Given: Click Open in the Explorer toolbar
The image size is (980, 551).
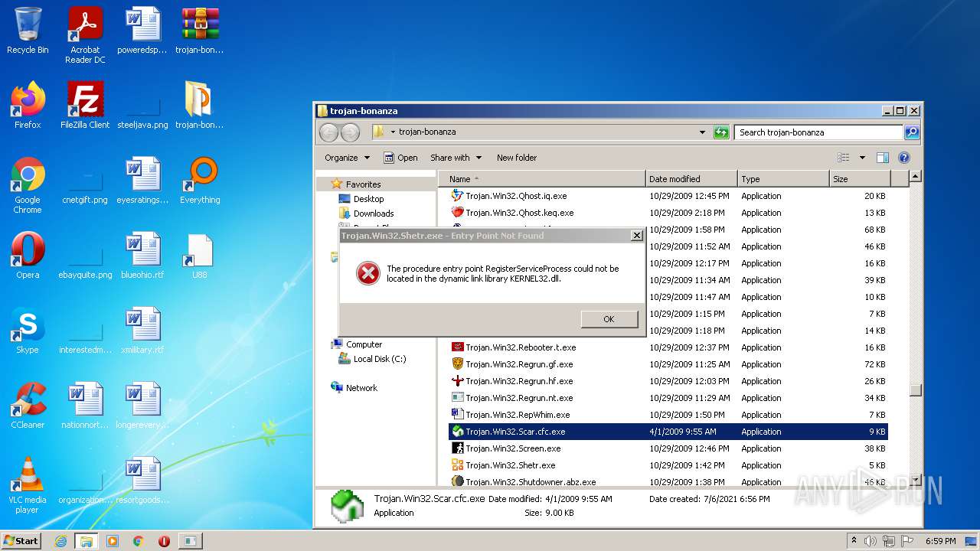Looking at the screenshot, I should pyautogui.click(x=400, y=158).
